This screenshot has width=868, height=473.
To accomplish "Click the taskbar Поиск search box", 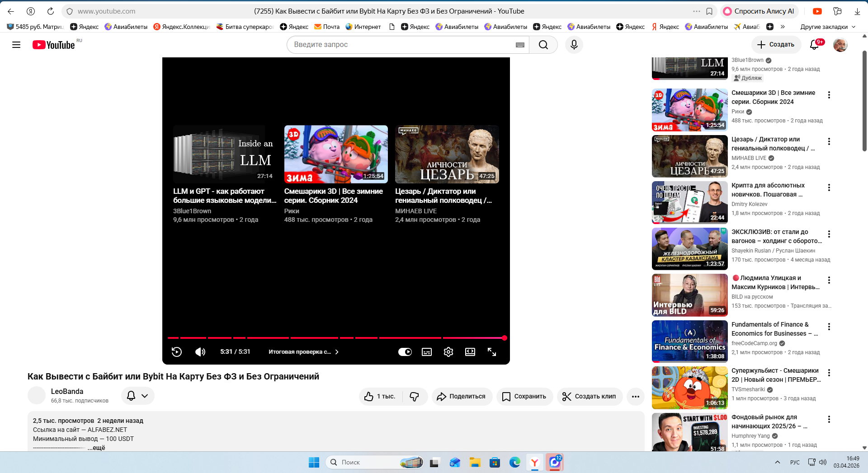I will (375, 462).
